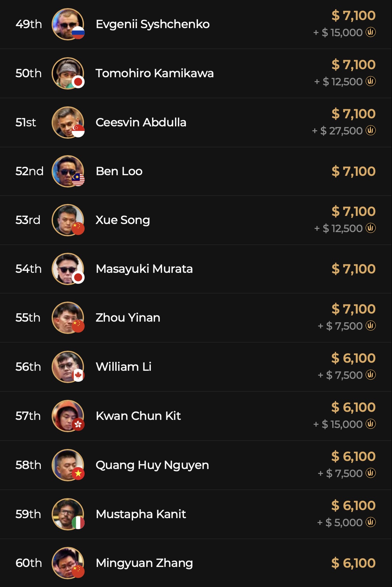Click Ben Loo's Malaysia flag badge
Viewport: 392px width, 587px height.
coord(78,179)
